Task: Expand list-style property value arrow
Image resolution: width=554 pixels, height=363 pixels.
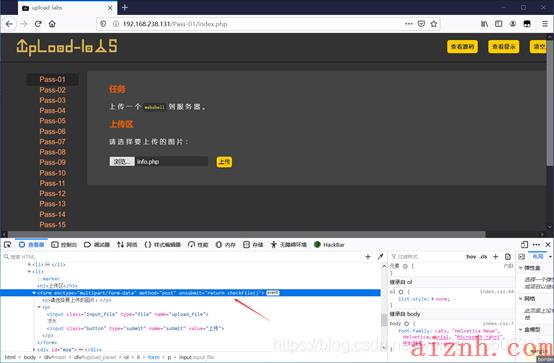Action: [x=433, y=299]
